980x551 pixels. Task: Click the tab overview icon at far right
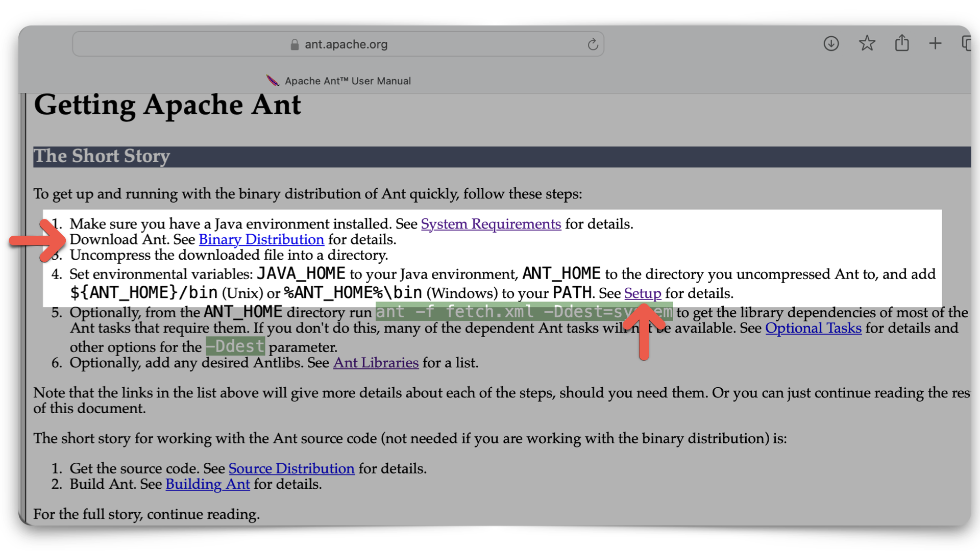(x=968, y=44)
